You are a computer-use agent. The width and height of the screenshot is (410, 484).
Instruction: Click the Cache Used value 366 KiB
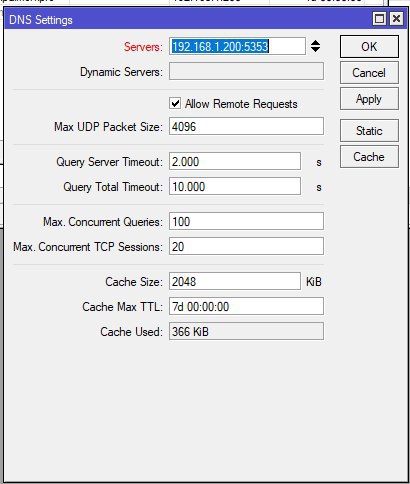246,331
